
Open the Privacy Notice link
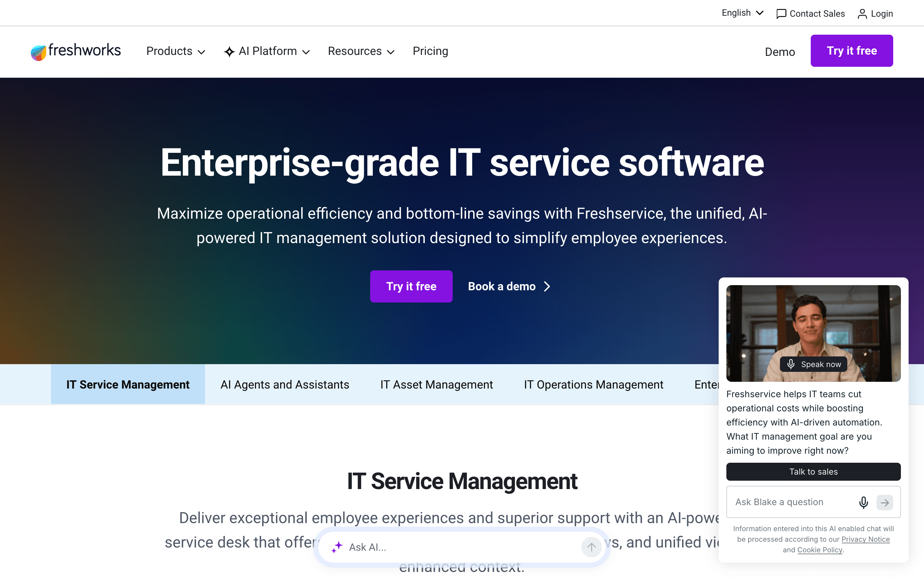click(x=866, y=539)
